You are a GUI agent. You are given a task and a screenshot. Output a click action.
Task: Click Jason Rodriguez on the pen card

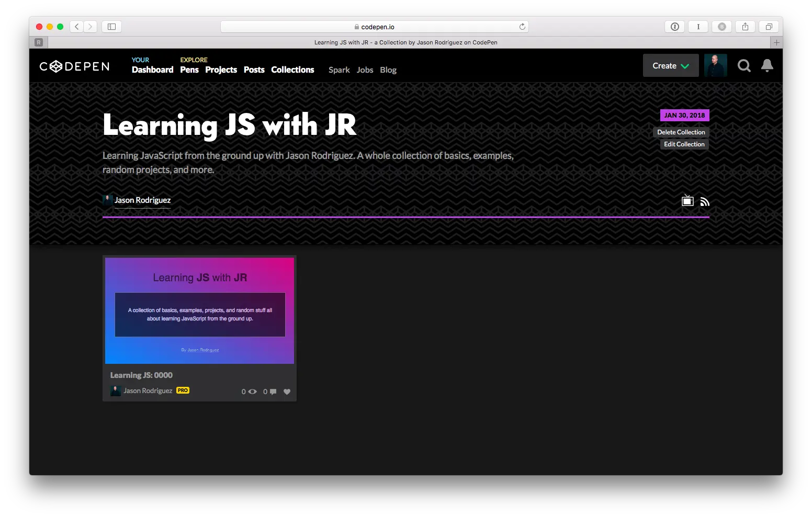coord(148,391)
